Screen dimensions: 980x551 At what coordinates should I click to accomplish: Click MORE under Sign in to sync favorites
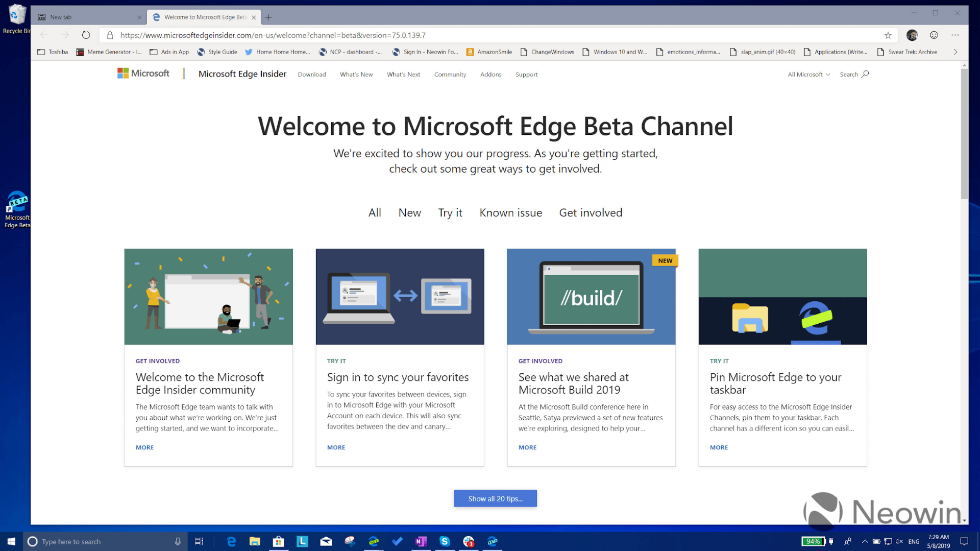[336, 447]
